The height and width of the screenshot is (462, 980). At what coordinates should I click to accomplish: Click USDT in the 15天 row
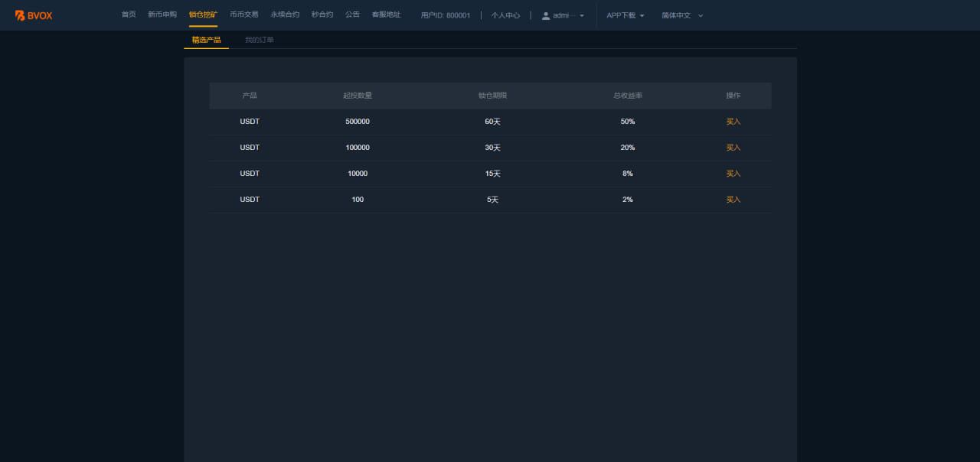point(250,174)
